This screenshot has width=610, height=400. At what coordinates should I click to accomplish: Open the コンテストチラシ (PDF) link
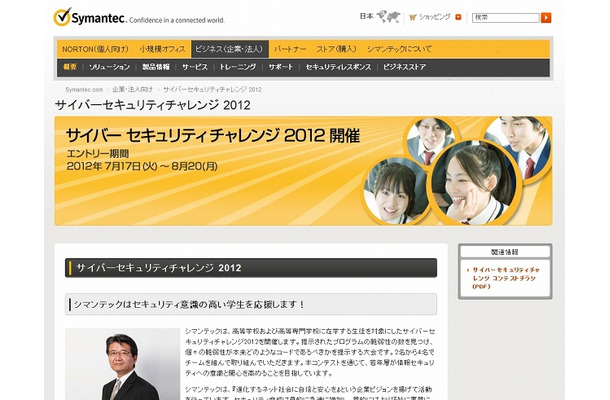[x=506, y=278]
